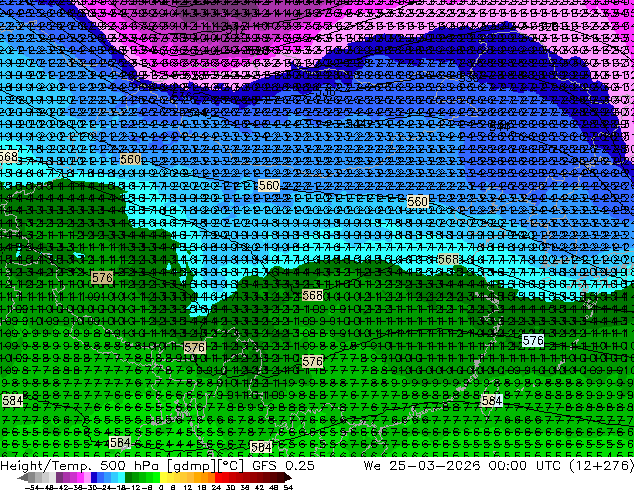Click the '[°C]' unit label
Screen dimensions: 634x490
(x=231, y=466)
